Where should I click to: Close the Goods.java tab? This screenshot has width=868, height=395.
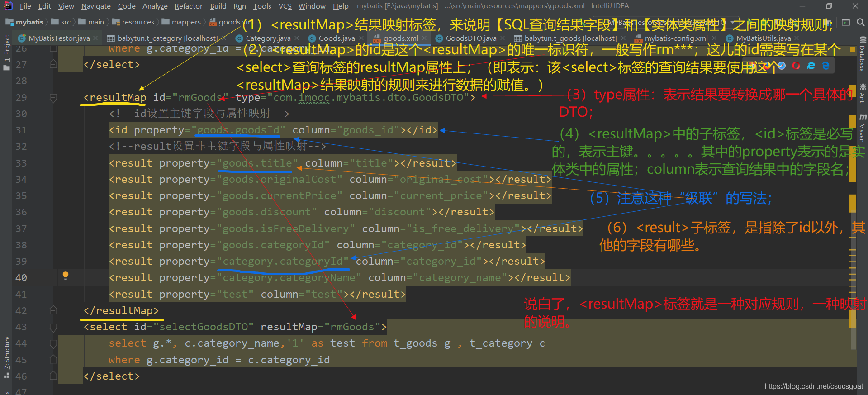click(x=361, y=38)
